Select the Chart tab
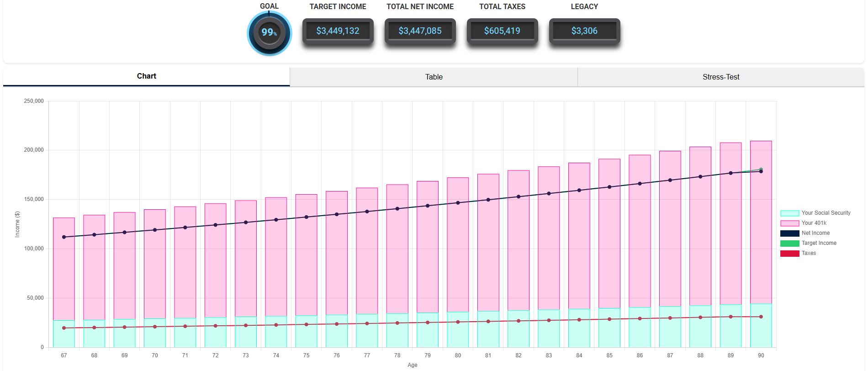Viewport: 868px width, 371px height. (x=146, y=76)
